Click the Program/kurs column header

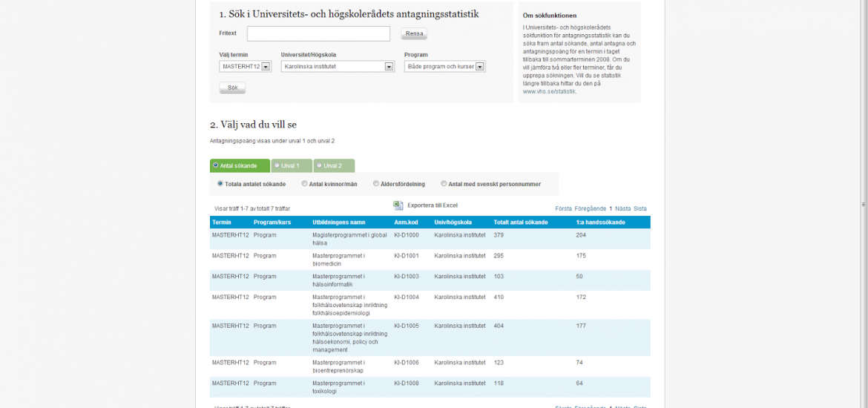pyautogui.click(x=272, y=223)
